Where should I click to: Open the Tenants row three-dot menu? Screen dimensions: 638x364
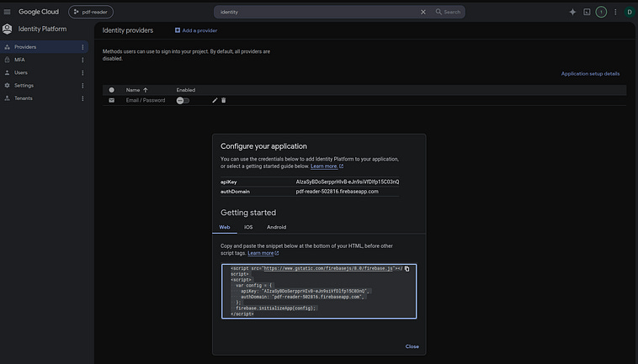tap(82, 98)
